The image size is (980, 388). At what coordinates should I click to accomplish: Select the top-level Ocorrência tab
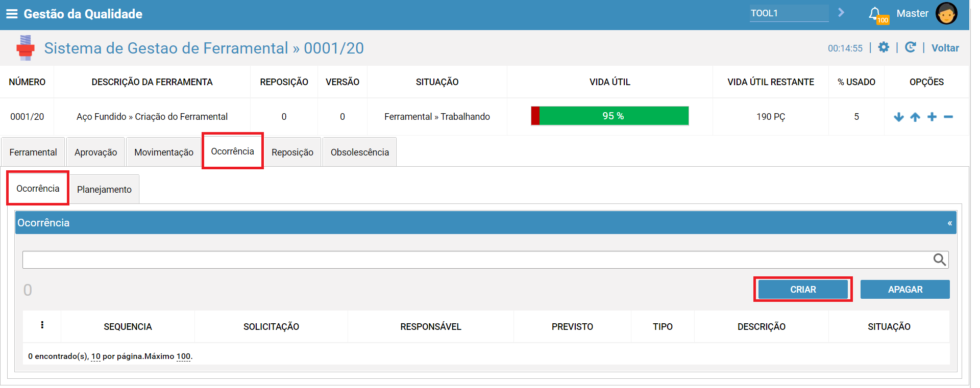click(x=233, y=151)
